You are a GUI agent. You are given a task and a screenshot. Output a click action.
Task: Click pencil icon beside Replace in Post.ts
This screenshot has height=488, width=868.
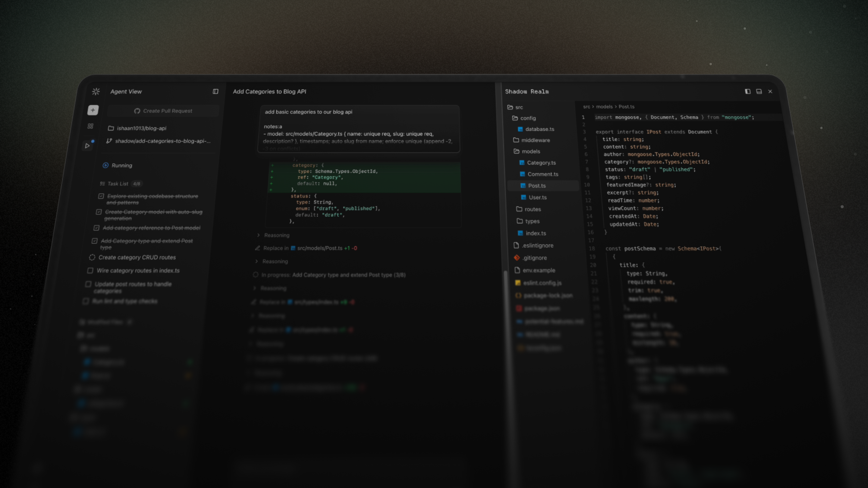coord(257,248)
